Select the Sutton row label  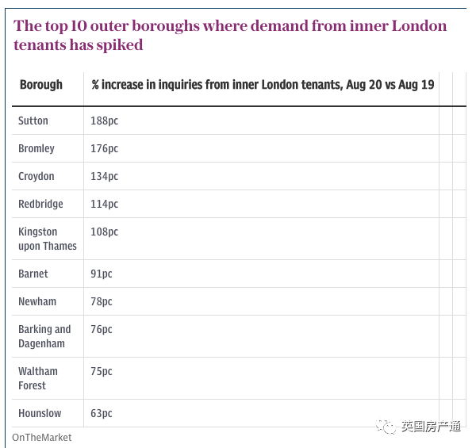pyautogui.click(x=33, y=121)
